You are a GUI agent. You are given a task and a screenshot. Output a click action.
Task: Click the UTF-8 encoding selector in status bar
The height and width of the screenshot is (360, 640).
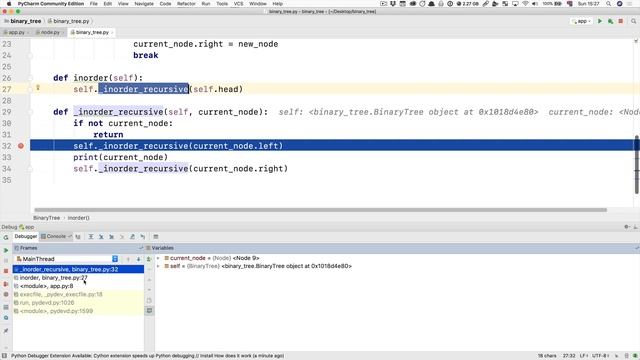[600, 356]
